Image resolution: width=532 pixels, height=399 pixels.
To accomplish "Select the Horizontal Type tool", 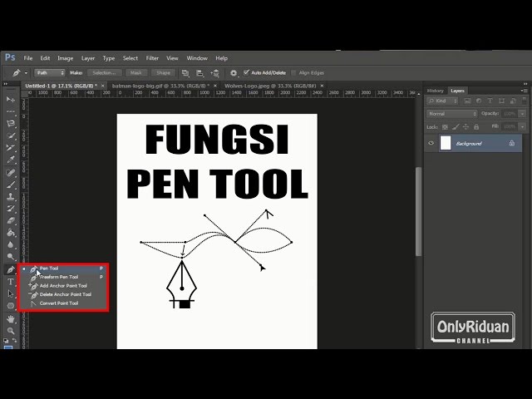I will pyautogui.click(x=11, y=282).
